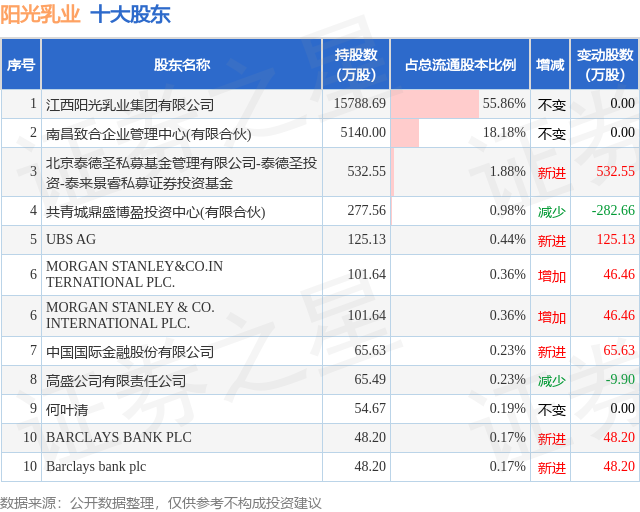The image size is (640, 512).
Task: Click the lowercase Barclays bank plc name
Action: tap(96, 467)
